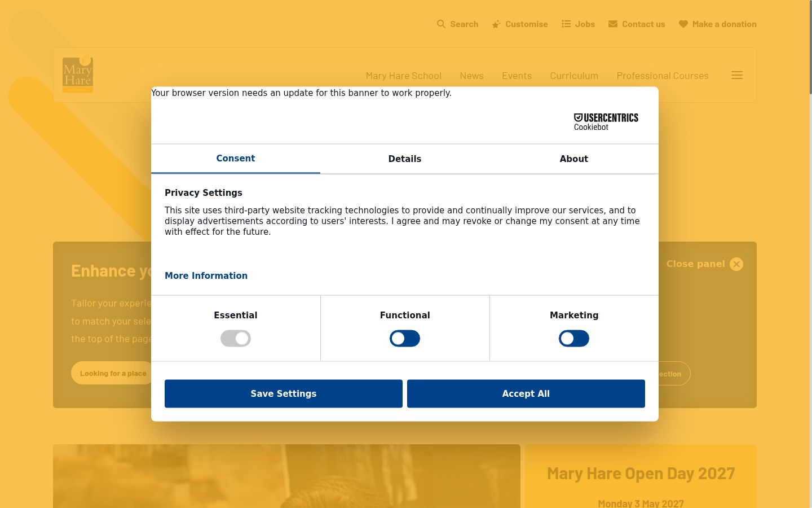
Task: Click the Mary Hare Open Day 2027 heading
Action: click(641, 473)
